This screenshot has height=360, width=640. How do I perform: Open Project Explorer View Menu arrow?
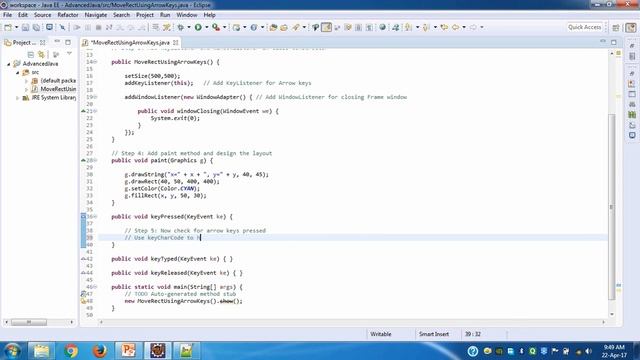click(69, 53)
